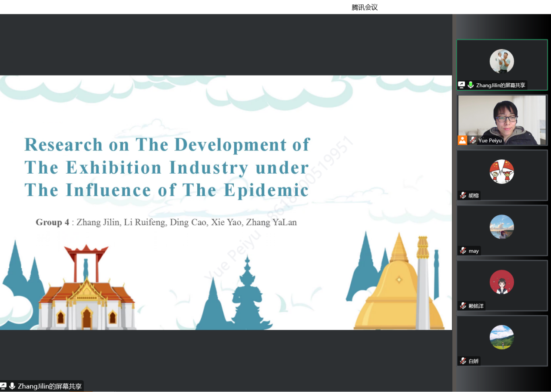Click the orange host badge on Yue Peiyu
This screenshot has width=551, height=392.
462,140
